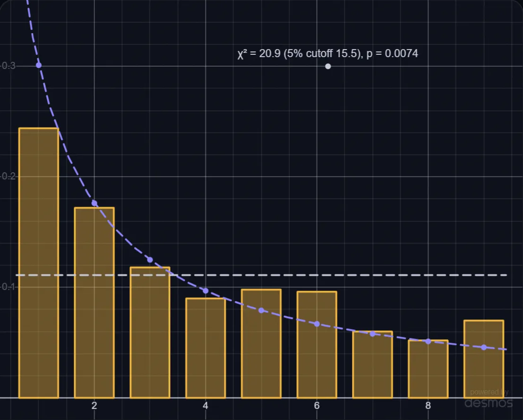Click the y-axis label 0.1
This screenshot has width=523, height=420.
point(9,287)
